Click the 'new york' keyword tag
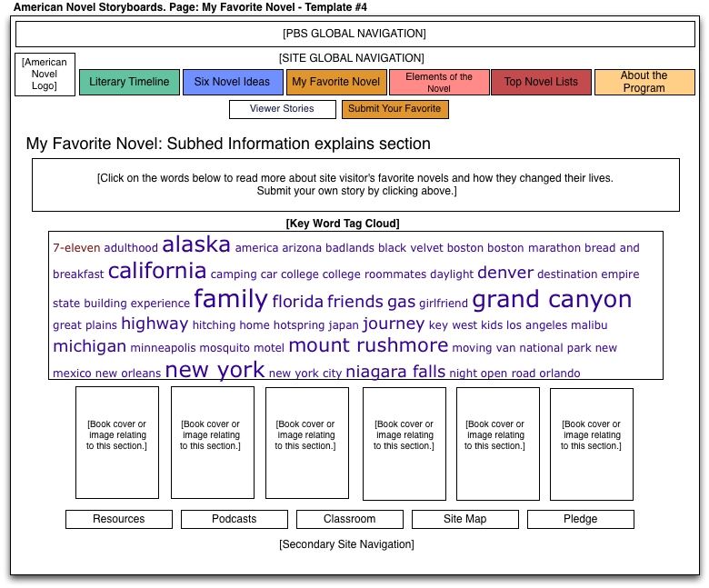The image size is (709, 588). click(x=215, y=370)
